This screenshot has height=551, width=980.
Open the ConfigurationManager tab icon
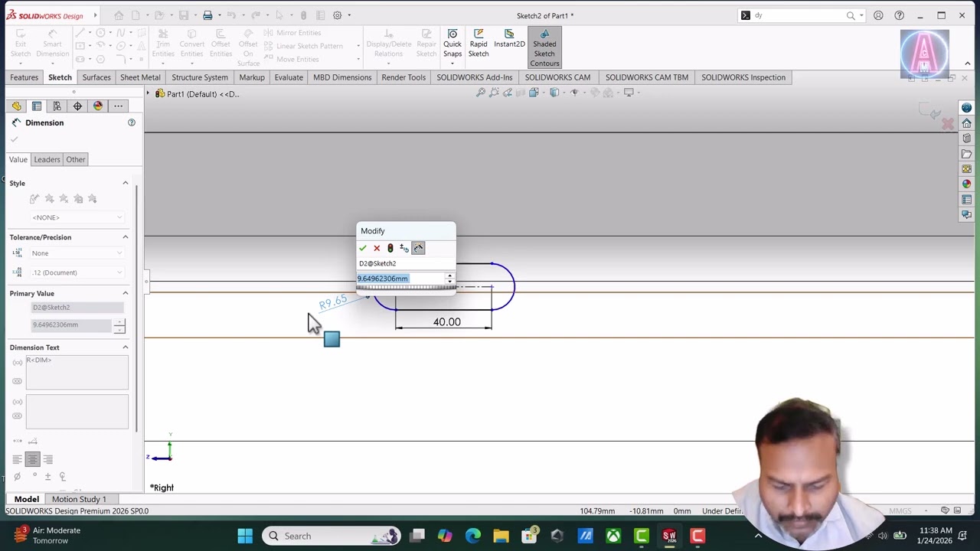coord(57,106)
